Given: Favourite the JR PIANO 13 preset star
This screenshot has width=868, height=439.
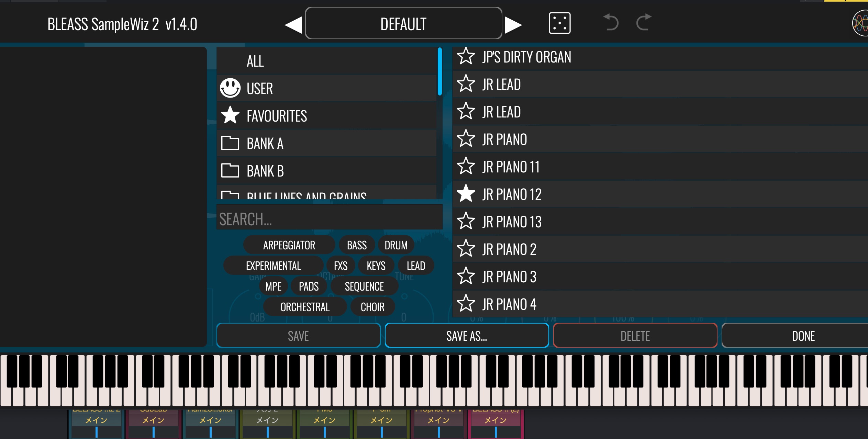Looking at the screenshot, I should [466, 221].
